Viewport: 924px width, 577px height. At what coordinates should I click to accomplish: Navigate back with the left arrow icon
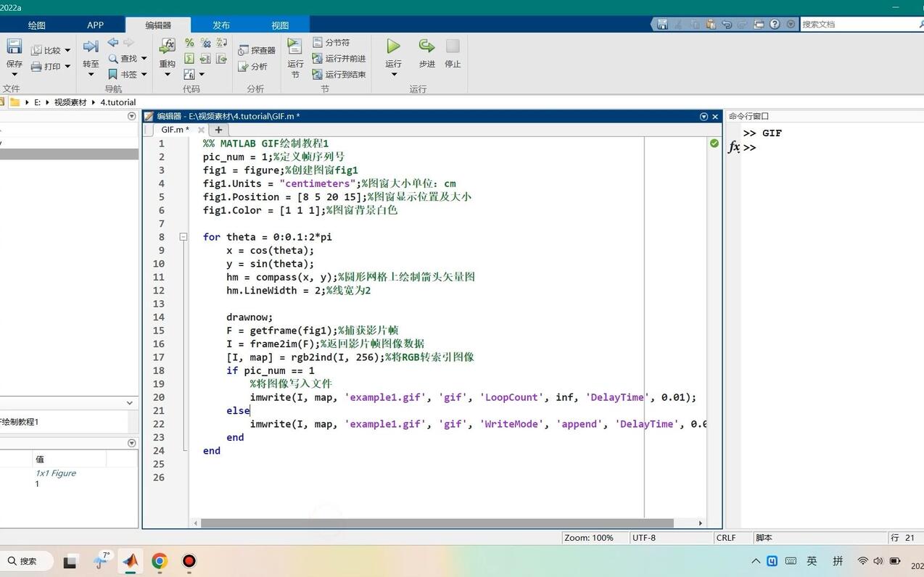(x=112, y=43)
